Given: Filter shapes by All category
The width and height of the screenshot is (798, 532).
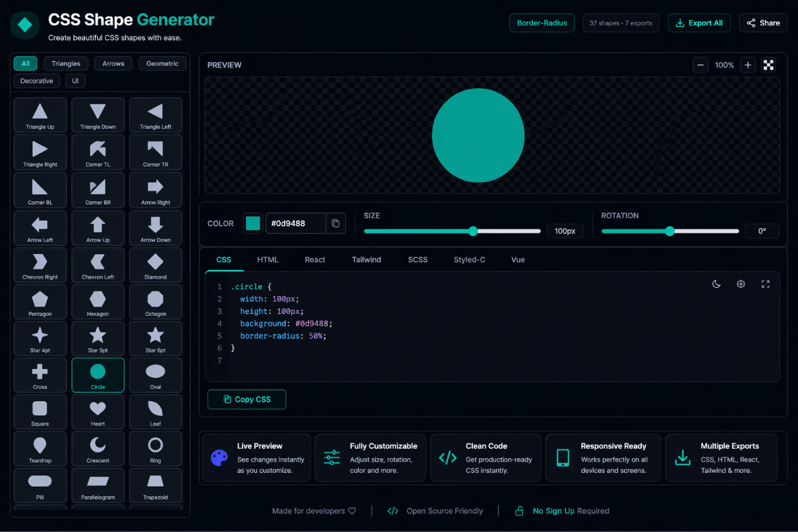Looking at the screenshot, I should [x=25, y=64].
